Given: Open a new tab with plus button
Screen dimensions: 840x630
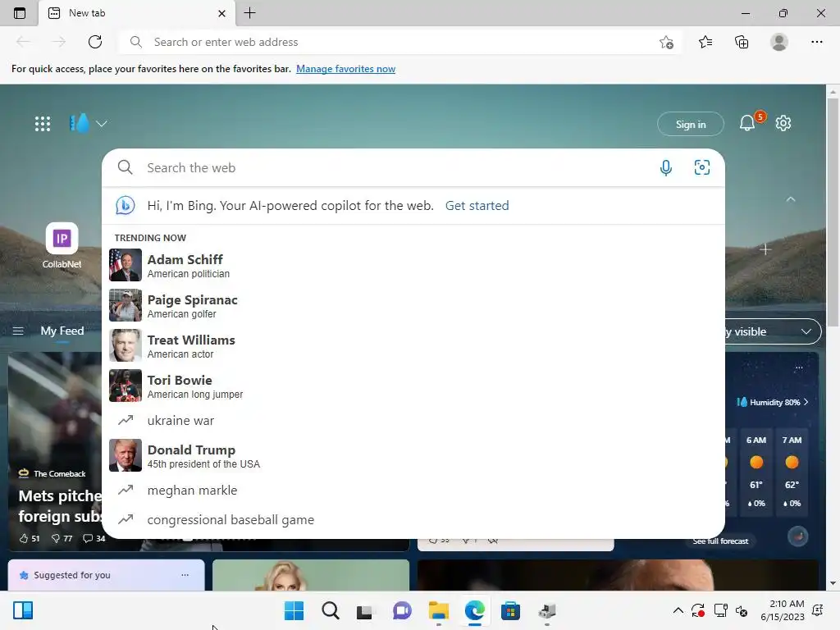Looking at the screenshot, I should click(249, 13).
